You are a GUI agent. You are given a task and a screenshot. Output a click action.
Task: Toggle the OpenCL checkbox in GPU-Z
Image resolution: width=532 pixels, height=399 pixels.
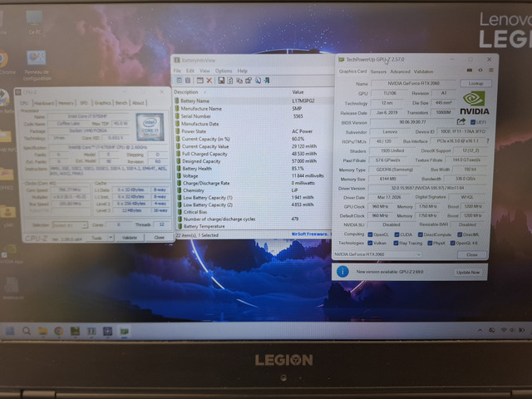click(x=370, y=234)
